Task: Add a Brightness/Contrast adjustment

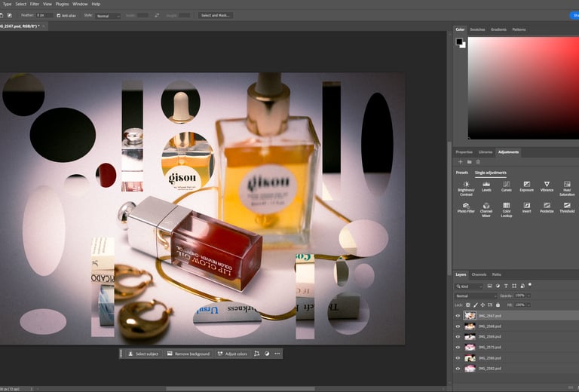Action: tap(466, 185)
